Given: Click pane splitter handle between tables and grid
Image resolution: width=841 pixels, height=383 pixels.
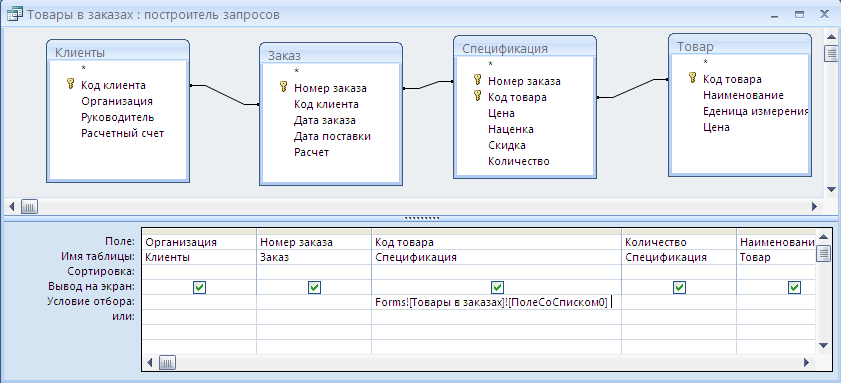Looking at the screenshot, I should 422,218.
